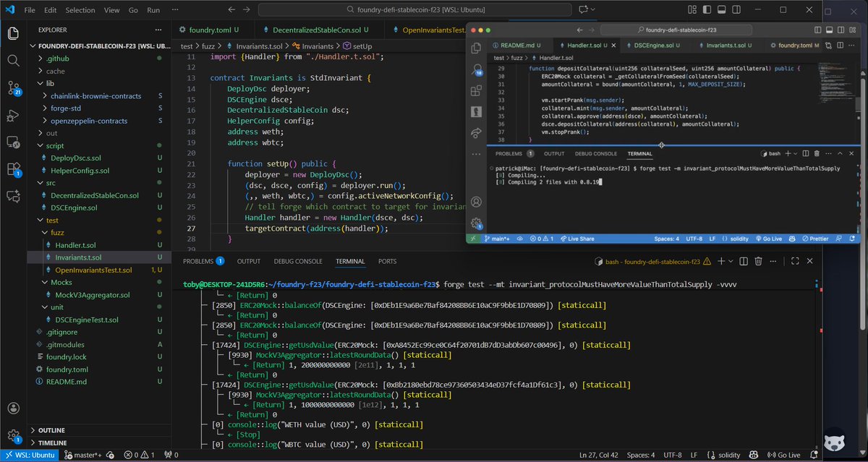The image size is (868, 462).
Task: Open Extensions view in main activity bar
Action: 14,169
